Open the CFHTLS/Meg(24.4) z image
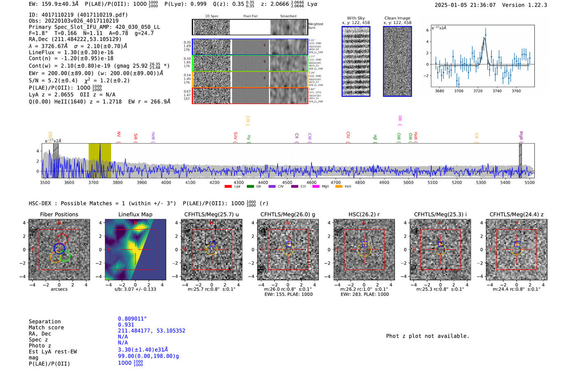 [517, 250]
